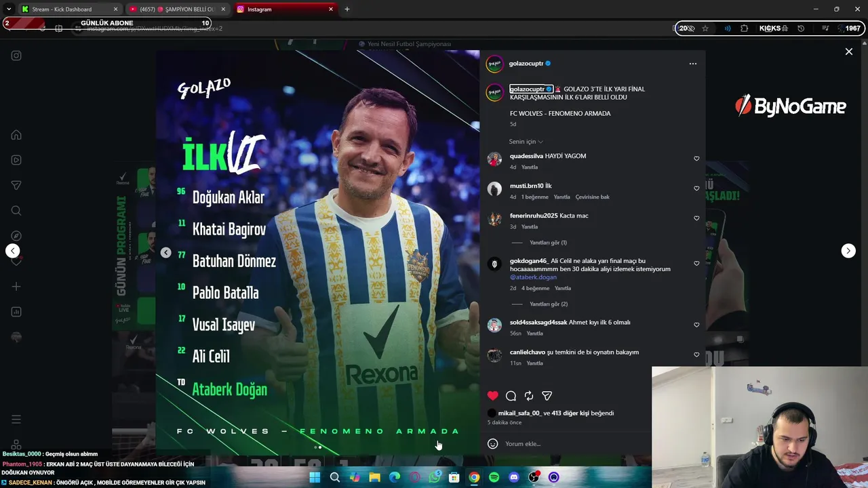This screenshot has width=868, height=488.
Task: Like quadessilva's comment heart
Action: [x=696, y=159]
